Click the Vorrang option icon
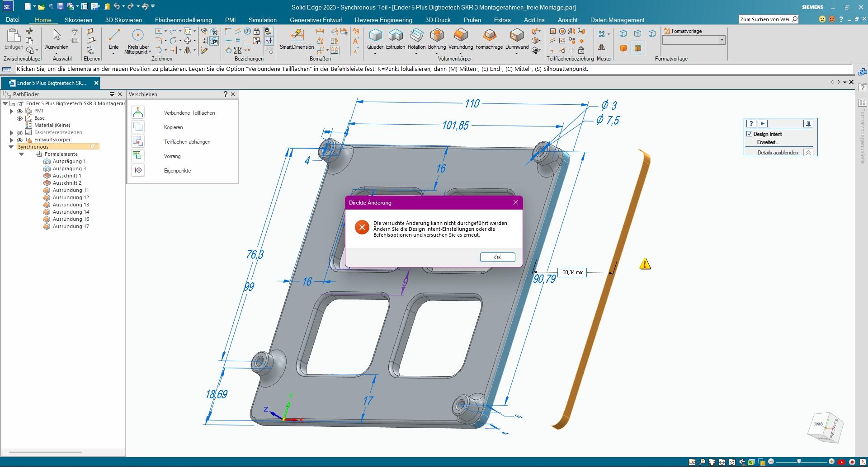868x467 pixels. (138, 156)
